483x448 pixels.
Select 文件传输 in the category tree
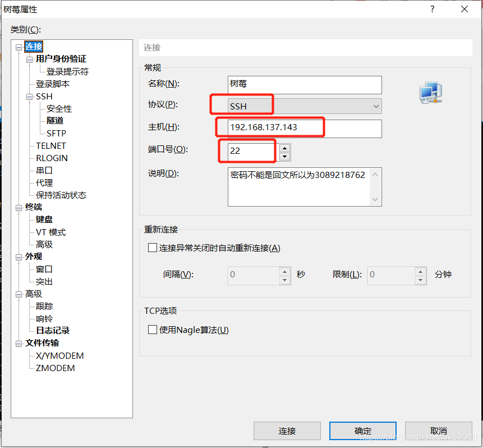pyautogui.click(x=42, y=342)
